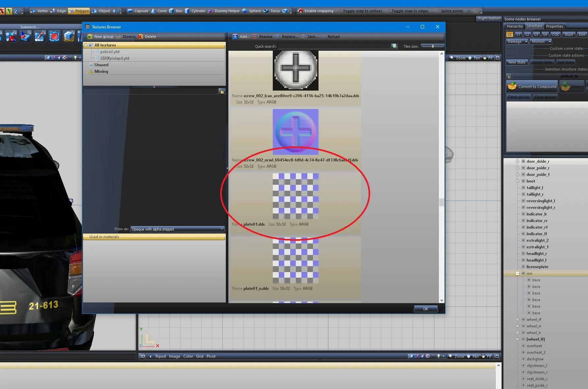Switch to the Properties tab
Screen dimensions: 588x389
click(x=554, y=26)
